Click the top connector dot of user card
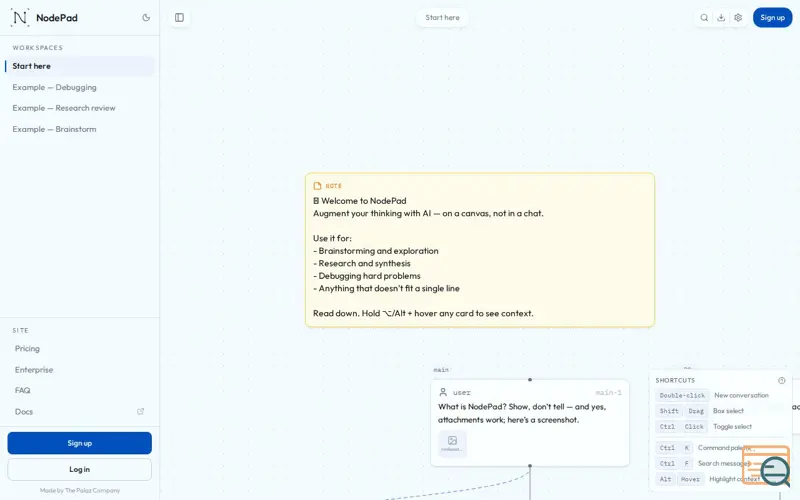 pos(530,380)
